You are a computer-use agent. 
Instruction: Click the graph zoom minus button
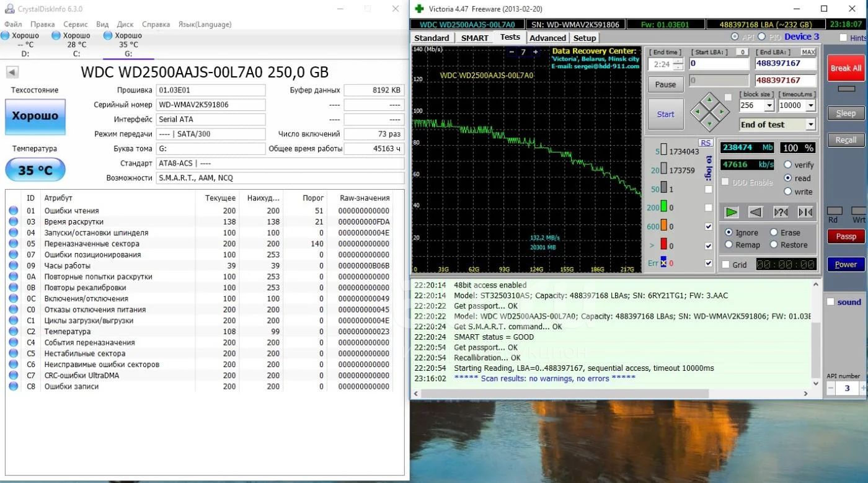(x=511, y=52)
